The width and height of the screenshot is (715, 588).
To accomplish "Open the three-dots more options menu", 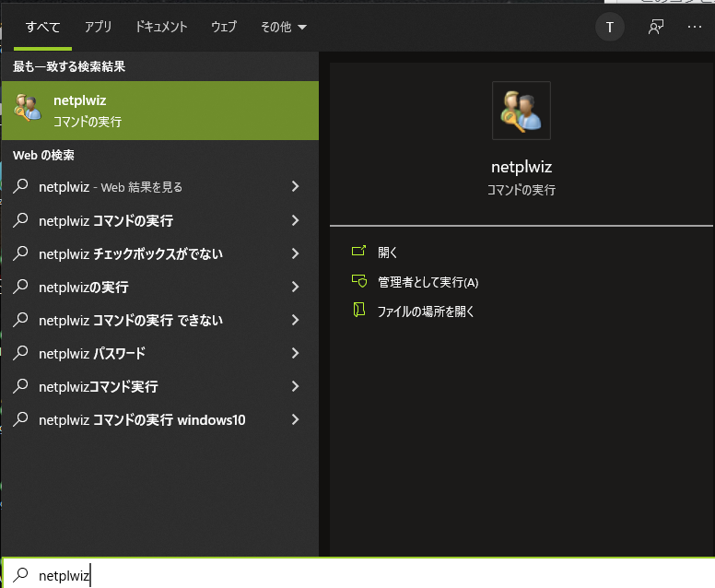I will tap(695, 28).
